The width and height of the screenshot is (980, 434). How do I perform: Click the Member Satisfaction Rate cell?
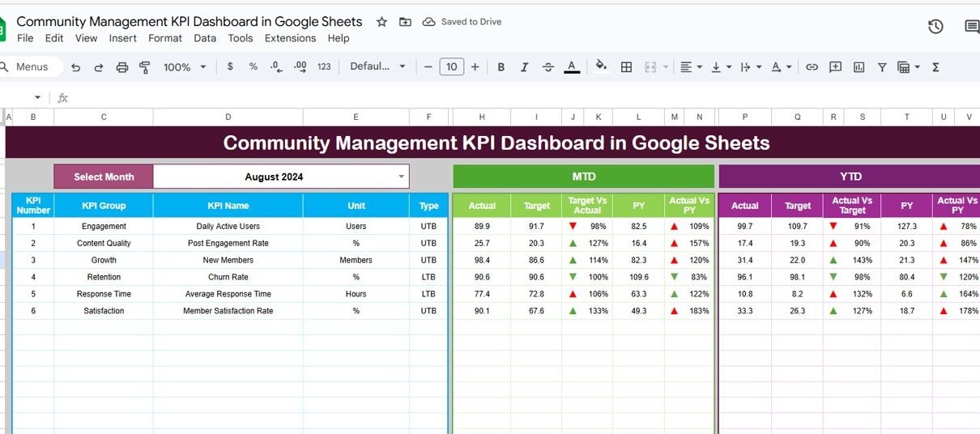(228, 311)
